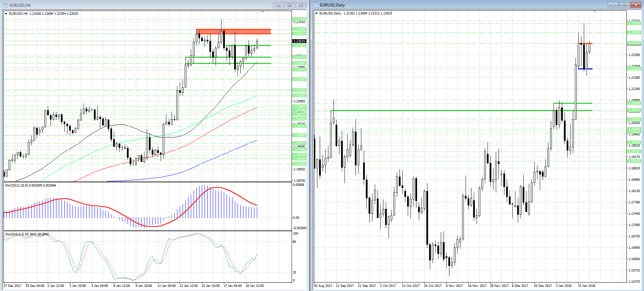The height and width of the screenshot is (291, 644).
Task: Click the 1.20800 level label in Daily chart
Action: (x=634, y=103)
